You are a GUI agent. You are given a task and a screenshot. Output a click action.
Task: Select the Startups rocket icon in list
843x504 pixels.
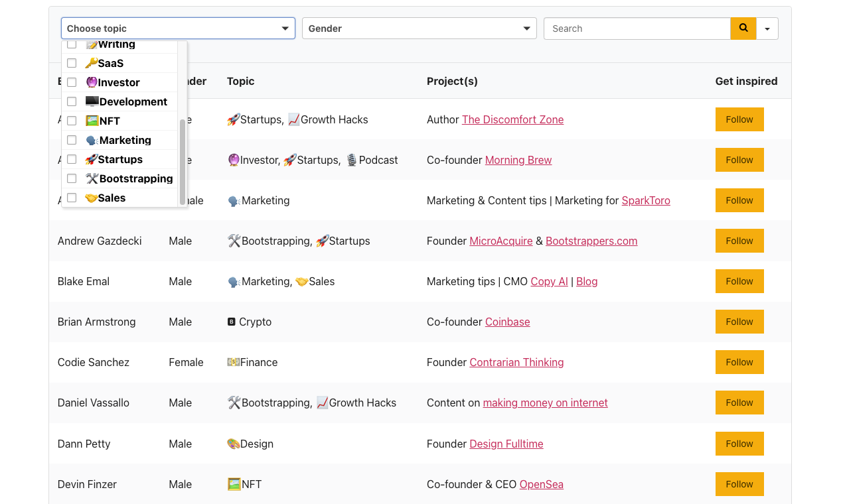tap(92, 159)
